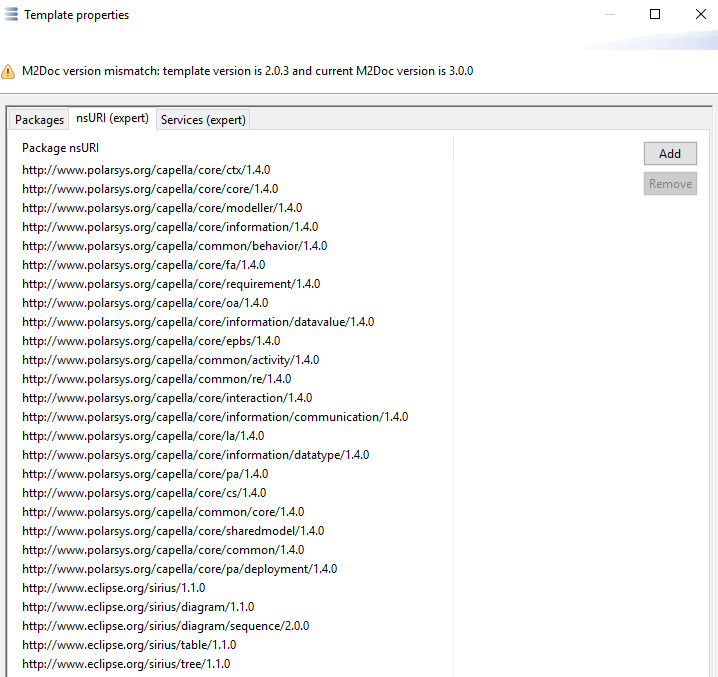Select the capella/common/activity/1.4.0 nsURI
This screenshot has width=718, height=677.
[170, 360]
